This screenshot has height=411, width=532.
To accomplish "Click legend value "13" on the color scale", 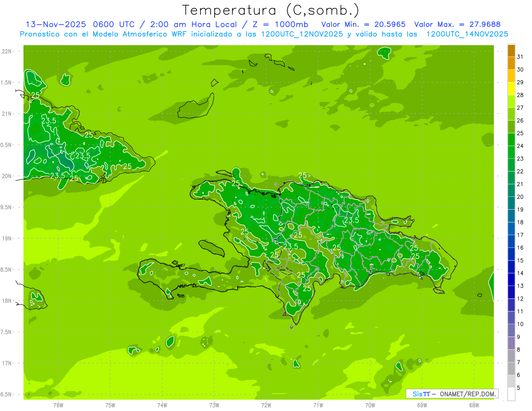I will 520,286.
